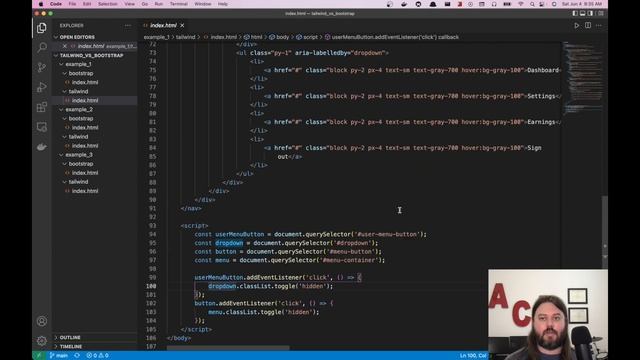Open the Window menu

coord(203,4)
